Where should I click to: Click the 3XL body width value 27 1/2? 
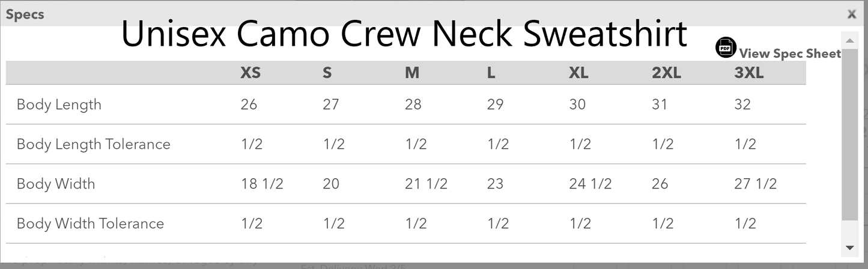756,184
